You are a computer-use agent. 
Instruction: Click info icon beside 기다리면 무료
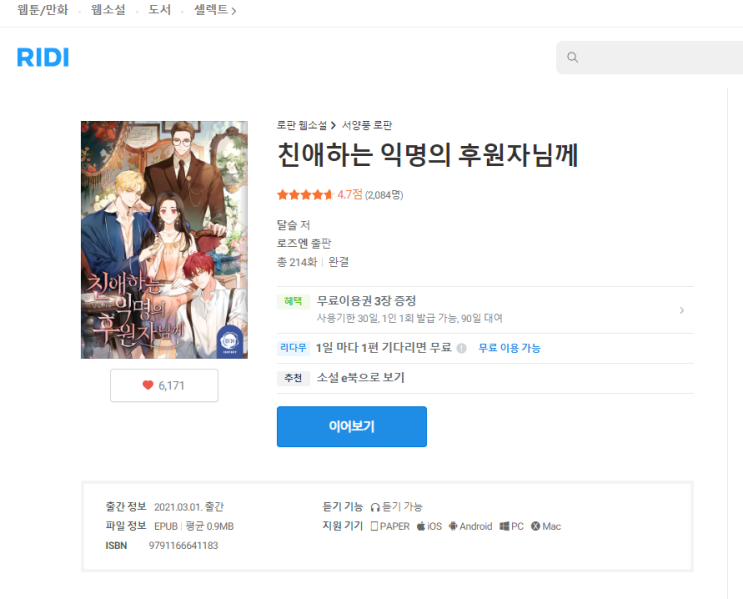pyautogui.click(x=462, y=348)
